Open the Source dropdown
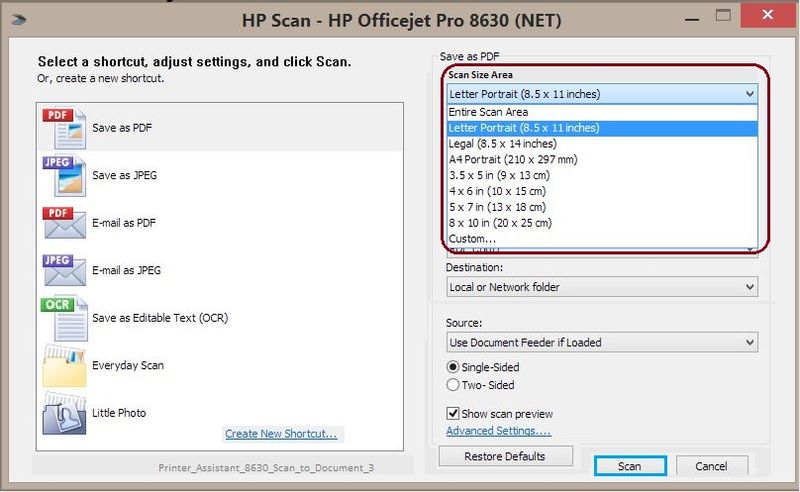This screenshot has height=492, width=800. point(602,342)
